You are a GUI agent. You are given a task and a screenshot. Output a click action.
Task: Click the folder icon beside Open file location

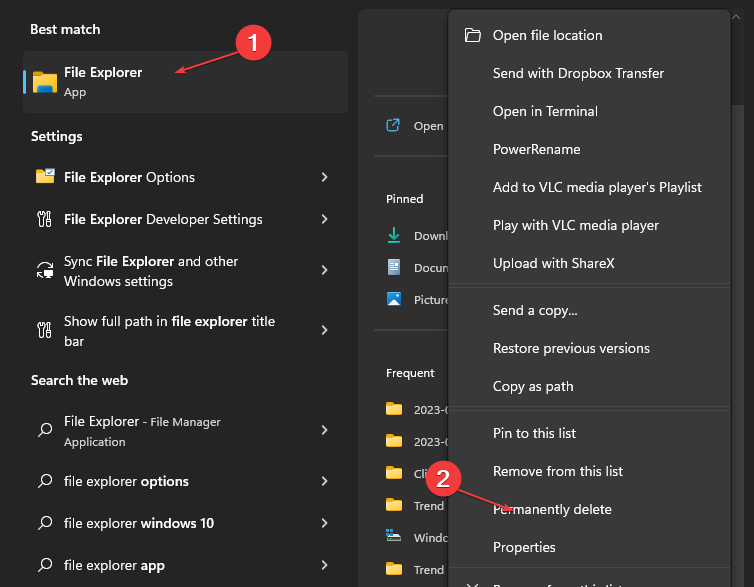472,35
